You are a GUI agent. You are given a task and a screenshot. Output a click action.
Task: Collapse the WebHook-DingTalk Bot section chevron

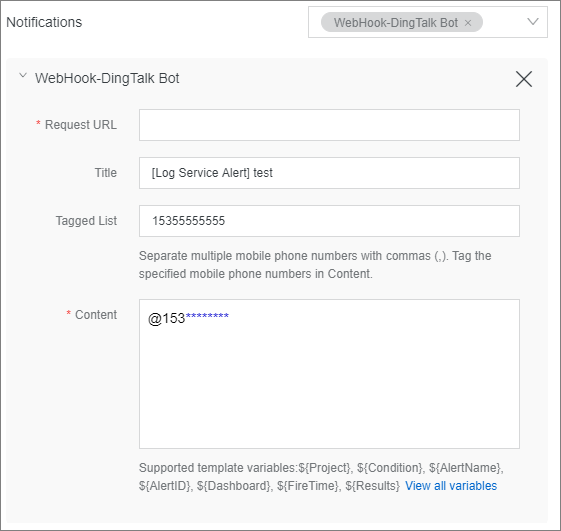(x=23, y=75)
